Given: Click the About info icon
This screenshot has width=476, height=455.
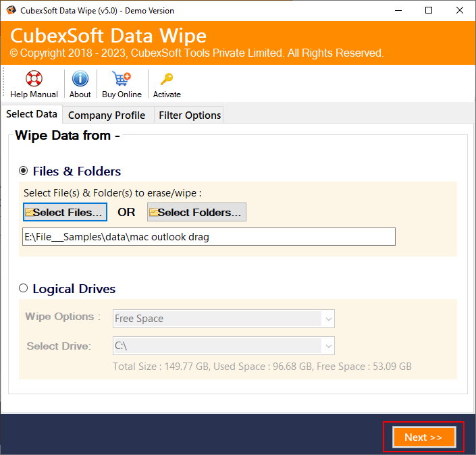Looking at the screenshot, I should [80, 79].
